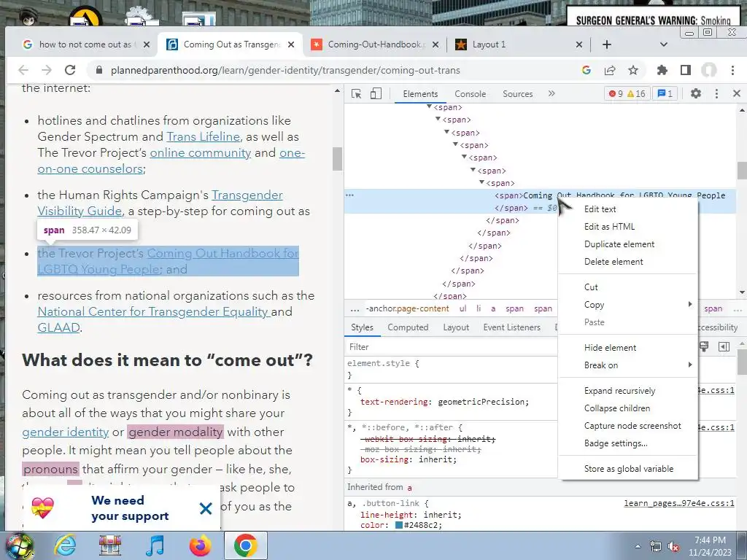Go back to the previous page

coord(23,70)
